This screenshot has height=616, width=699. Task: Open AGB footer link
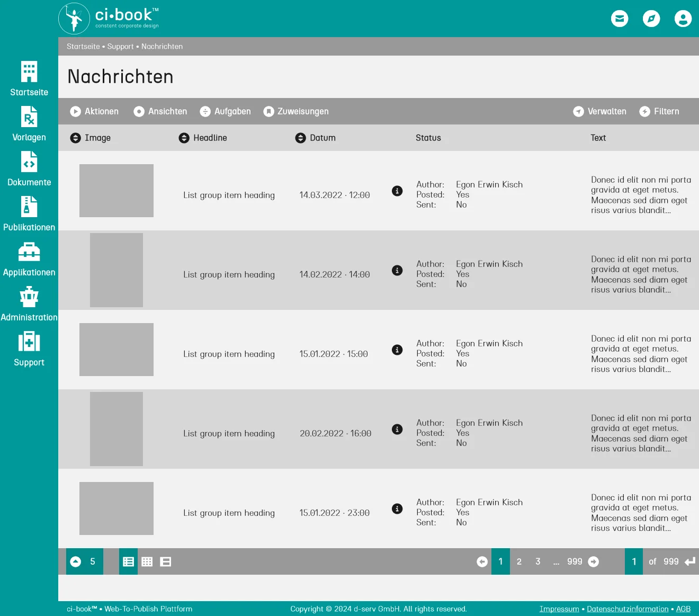[x=683, y=609]
